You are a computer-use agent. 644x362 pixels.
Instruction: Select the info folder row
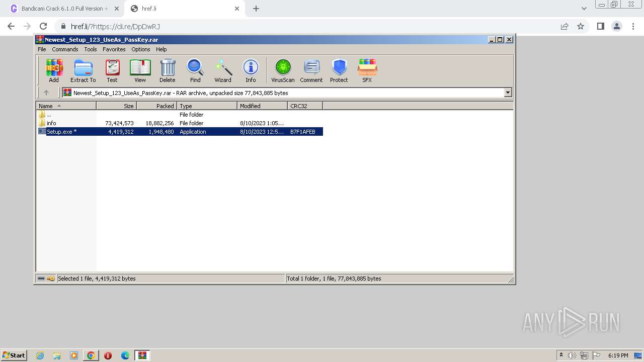pos(180,123)
